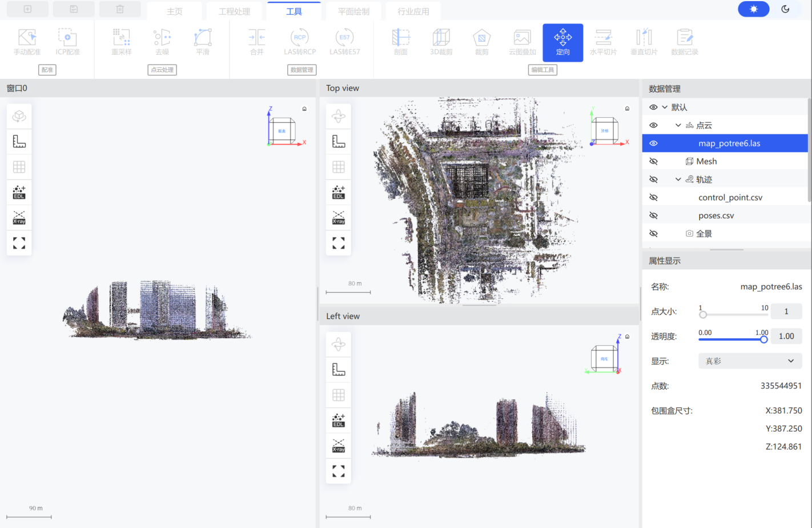Viewport: 812px width, 528px height.
Task: Switch to the 工程处理 tab
Action: click(x=234, y=11)
